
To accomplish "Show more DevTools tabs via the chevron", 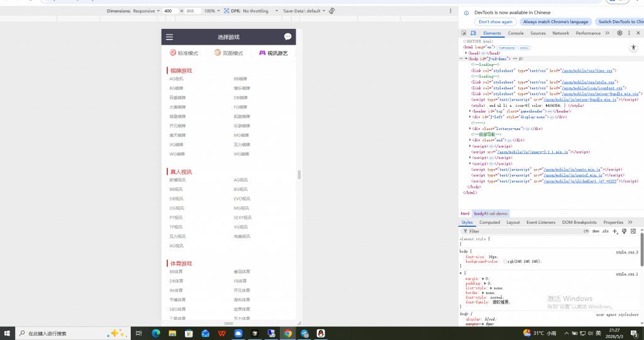I will (608, 33).
